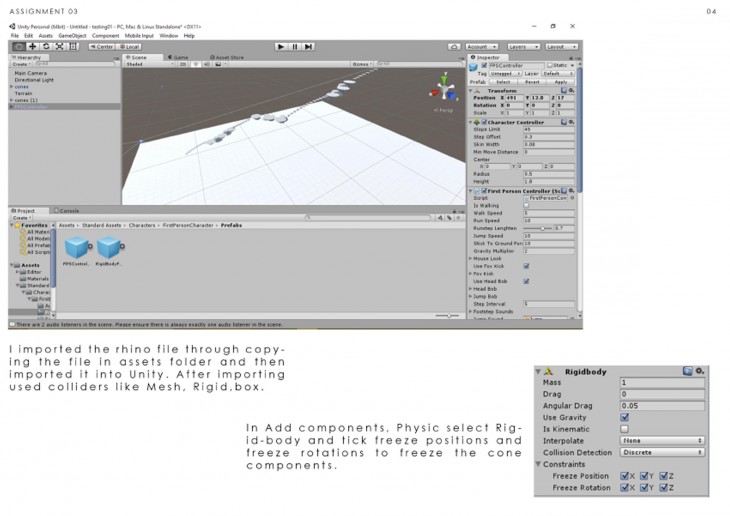The image size is (730, 516).
Task: Open the Layers dropdown
Action: (x=523, y=46)
